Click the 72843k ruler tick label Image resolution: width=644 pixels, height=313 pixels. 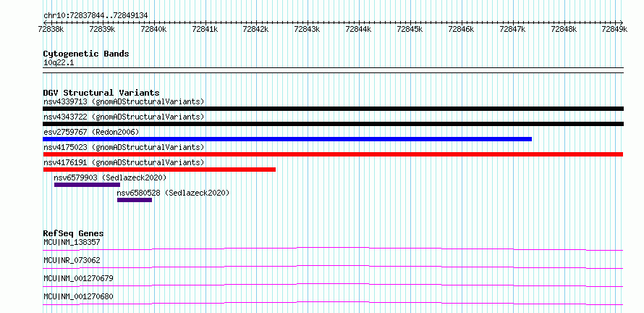click(307, 29)
